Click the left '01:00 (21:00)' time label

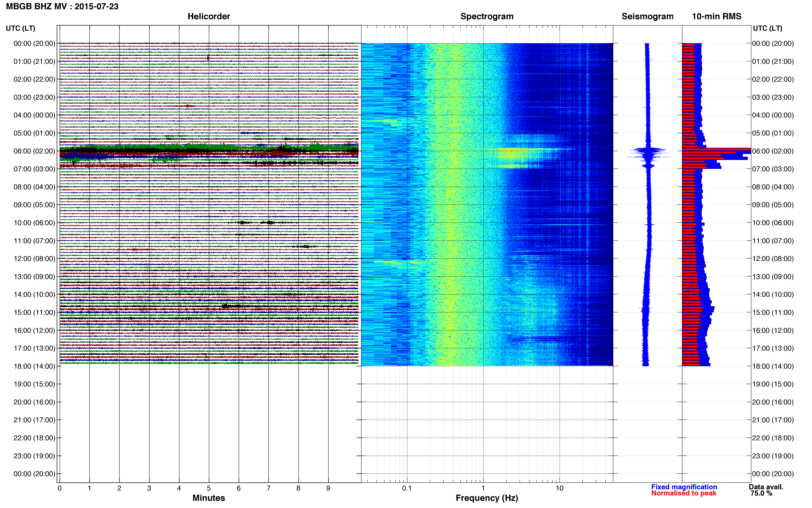click(34, 61)
